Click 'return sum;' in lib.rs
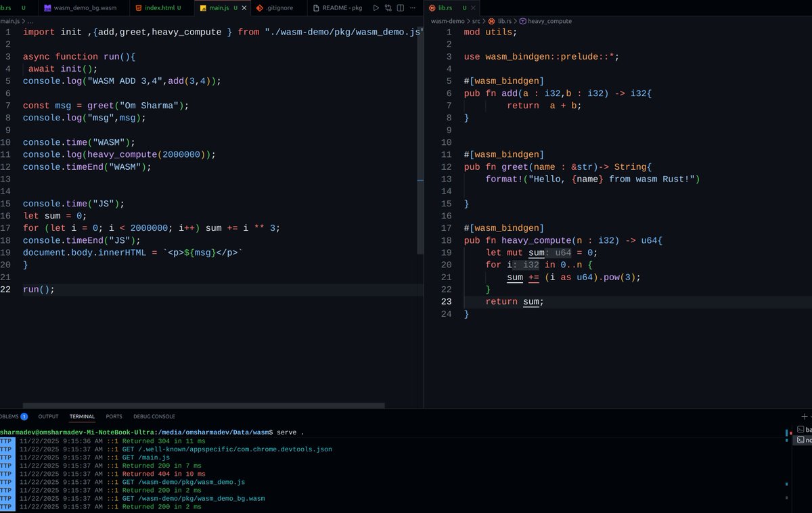 [x=515, y=302]
